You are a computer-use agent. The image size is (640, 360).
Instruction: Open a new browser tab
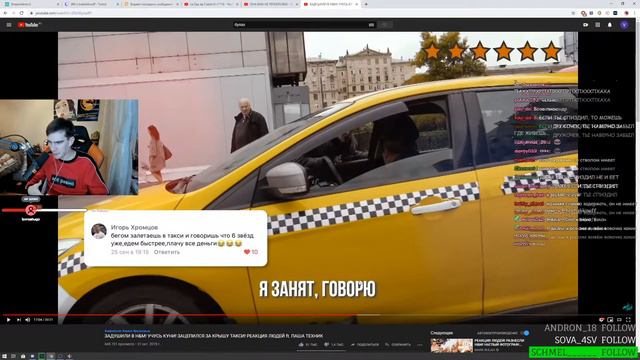pos(366,4)
